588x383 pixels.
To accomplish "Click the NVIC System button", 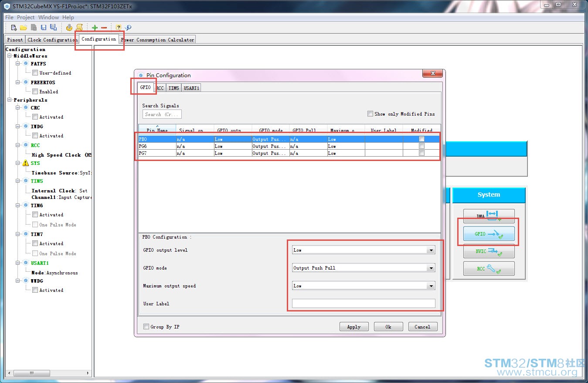I will point(489,251).
